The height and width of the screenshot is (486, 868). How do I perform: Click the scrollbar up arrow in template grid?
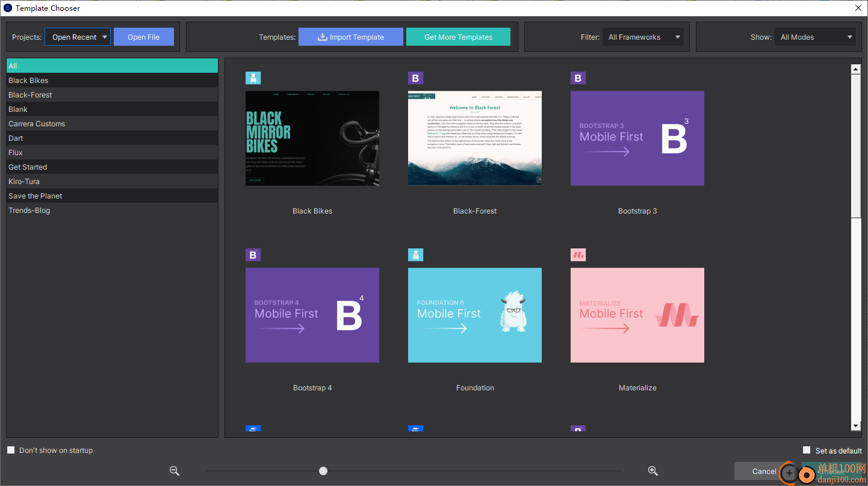856,69
